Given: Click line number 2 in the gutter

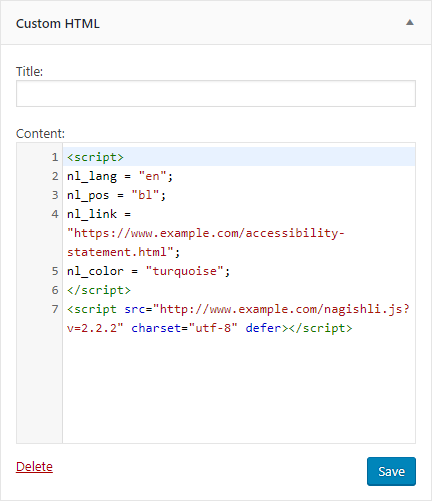Looking at the screenshot, I should 55,176.
